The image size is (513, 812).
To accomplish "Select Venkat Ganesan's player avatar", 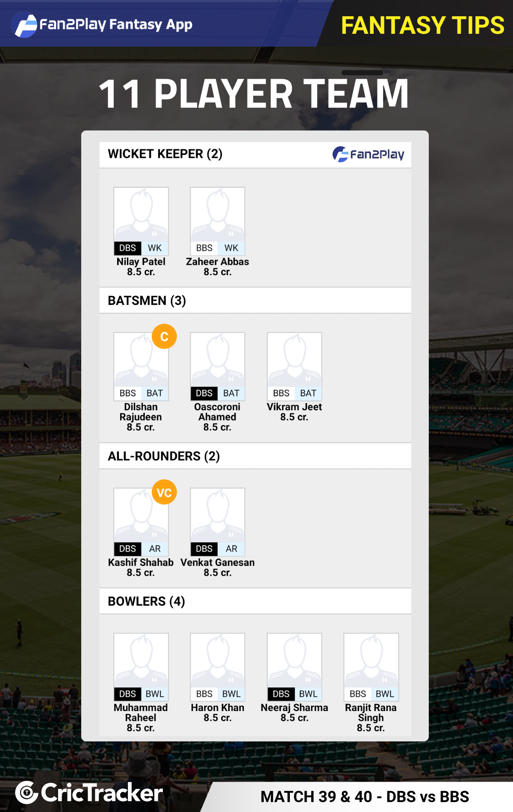I will (x=218, y=516).
